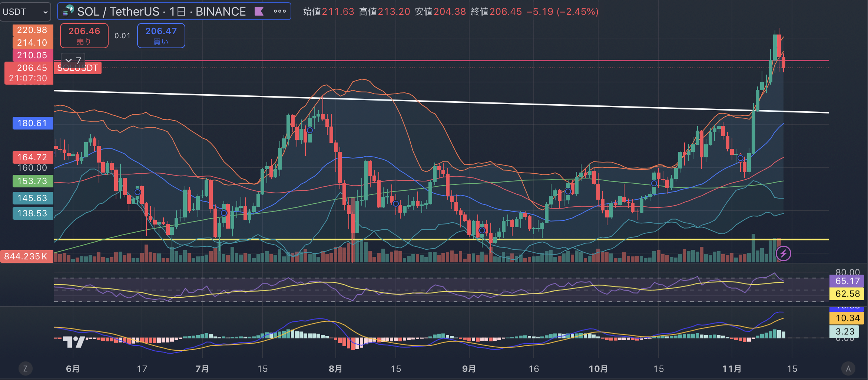868x380 pixels.
Task: Click the 164.72 red price label
Action: [33, 157]
